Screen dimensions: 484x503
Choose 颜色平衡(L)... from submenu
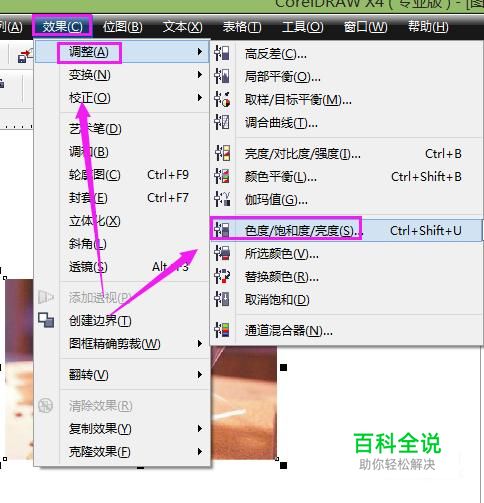pyautogui.click(x=347, y=176)
